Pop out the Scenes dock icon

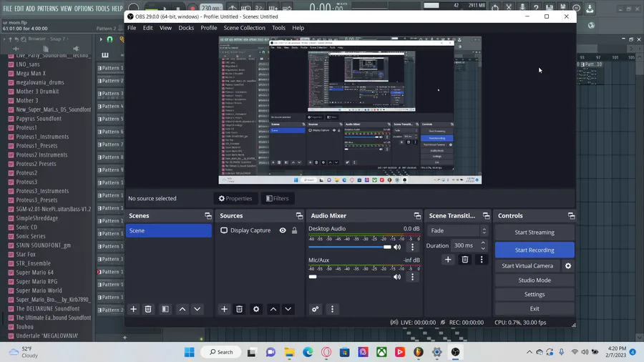point(208,216)
